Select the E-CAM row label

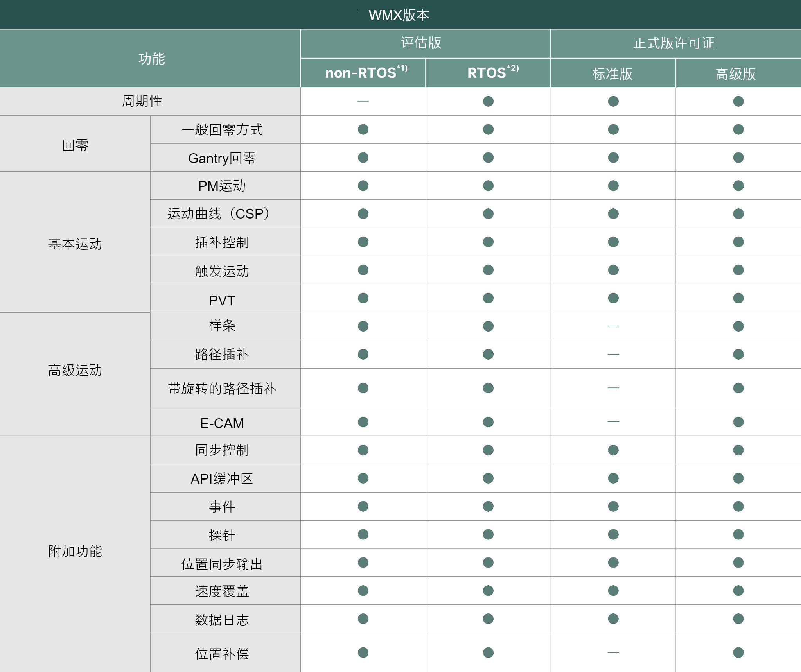(225, 422)
